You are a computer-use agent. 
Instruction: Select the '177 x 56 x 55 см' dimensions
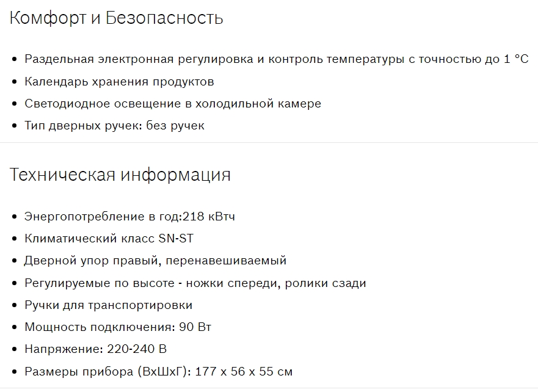242,371
